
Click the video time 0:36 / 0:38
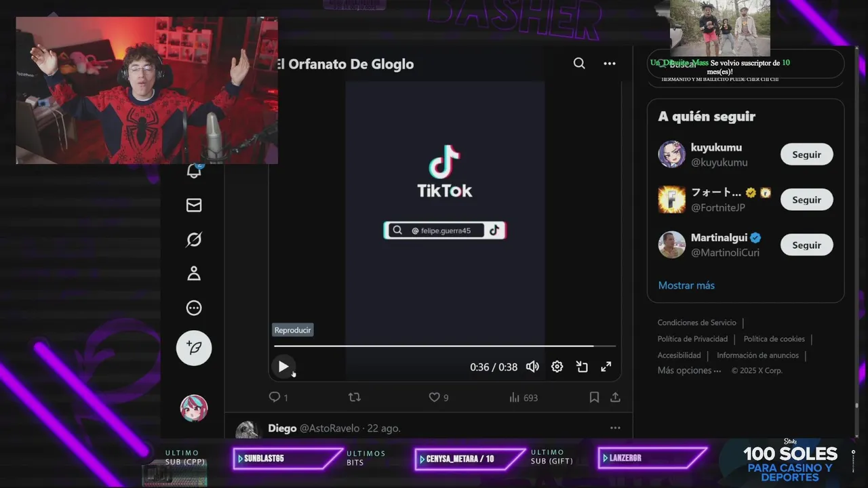coord(494,367)
